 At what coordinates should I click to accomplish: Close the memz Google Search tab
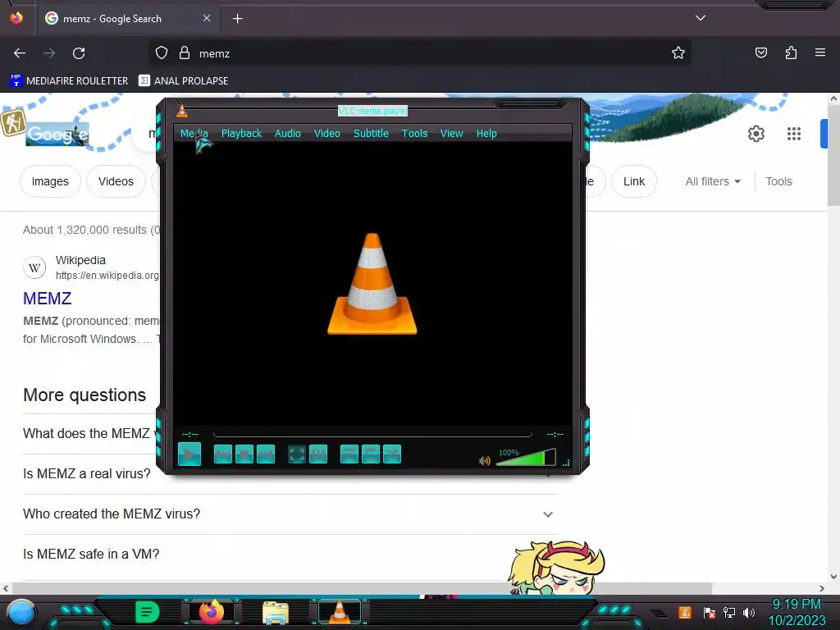(x=207, y=18)
